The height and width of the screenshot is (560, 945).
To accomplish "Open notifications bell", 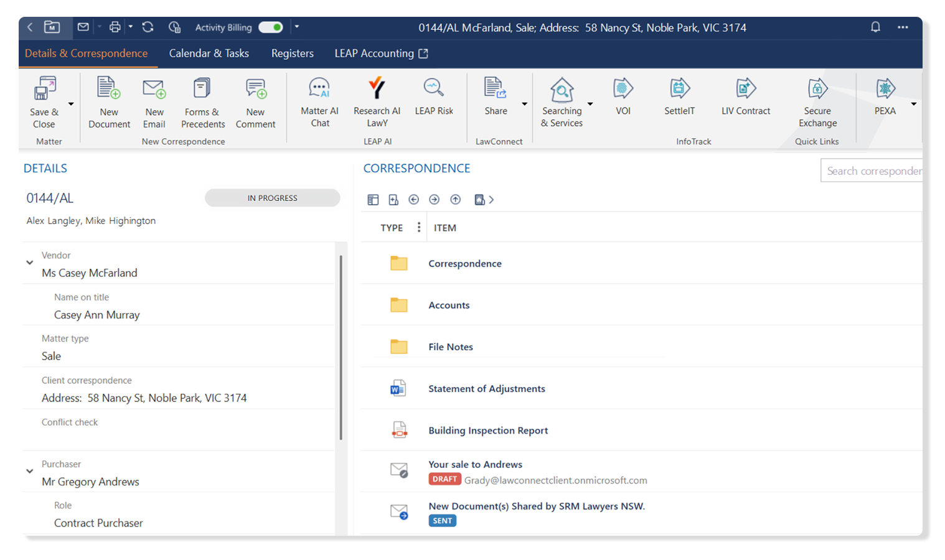I will (x=875, y=27).
